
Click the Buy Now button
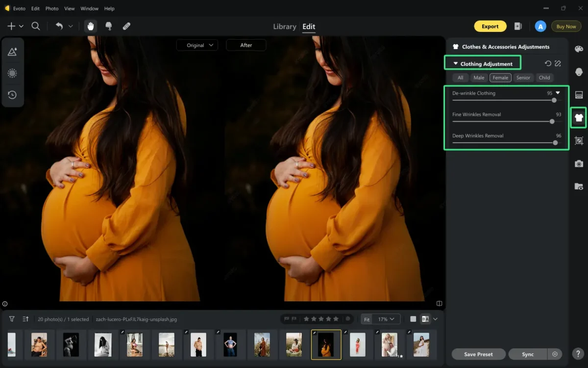(566, 26)
